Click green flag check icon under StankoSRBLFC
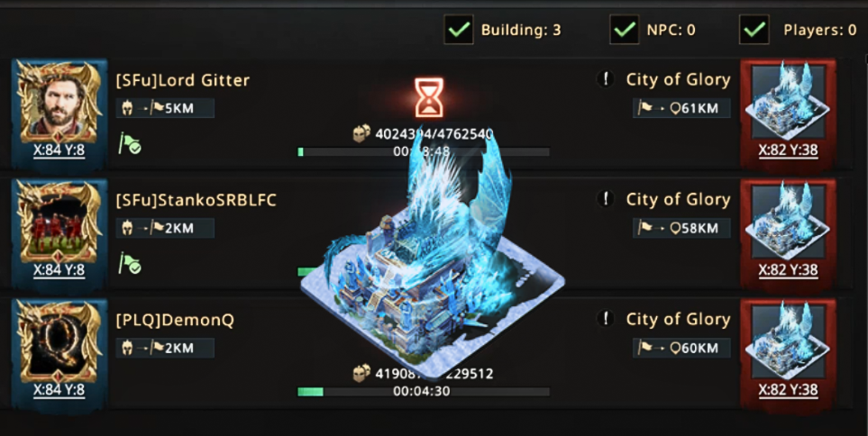This screenshot has height=436, width=868. click(x=130, y=265)
